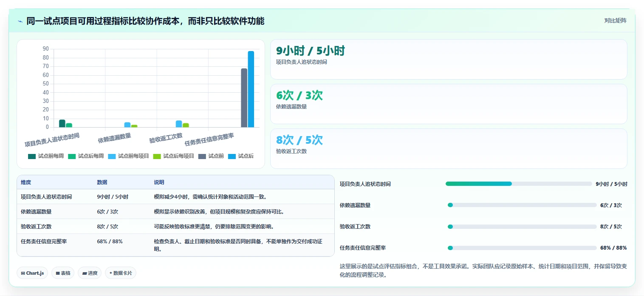
Task: Click the footnote starting 这里展示的是试点评估指标组合
Action: (x=483, y=270)
